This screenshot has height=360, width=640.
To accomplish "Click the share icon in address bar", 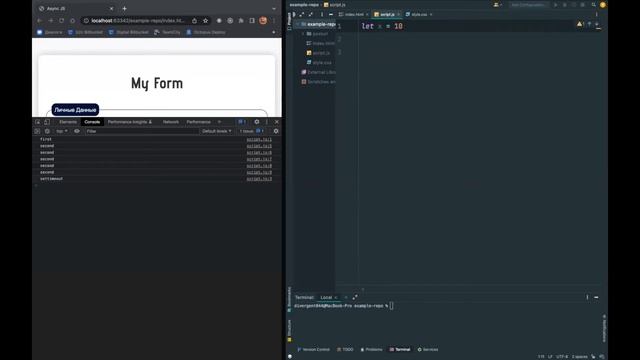I will tap(194, 20).
